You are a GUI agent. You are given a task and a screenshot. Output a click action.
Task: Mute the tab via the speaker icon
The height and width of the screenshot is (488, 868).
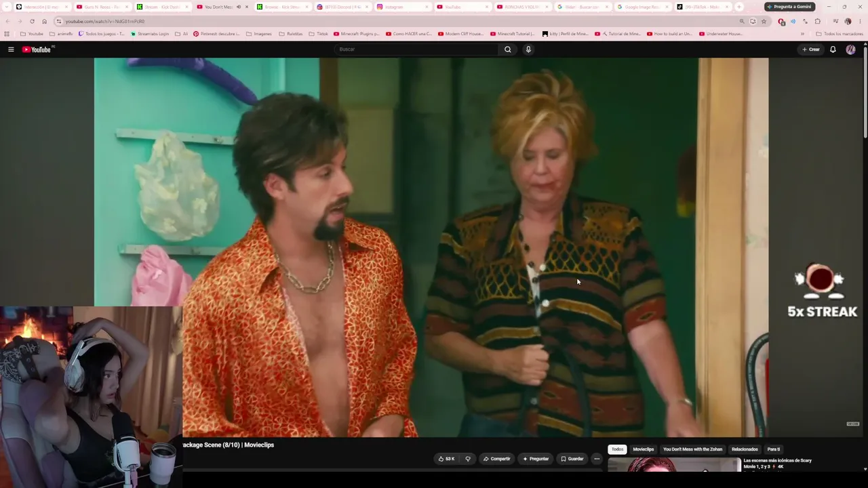238,7
